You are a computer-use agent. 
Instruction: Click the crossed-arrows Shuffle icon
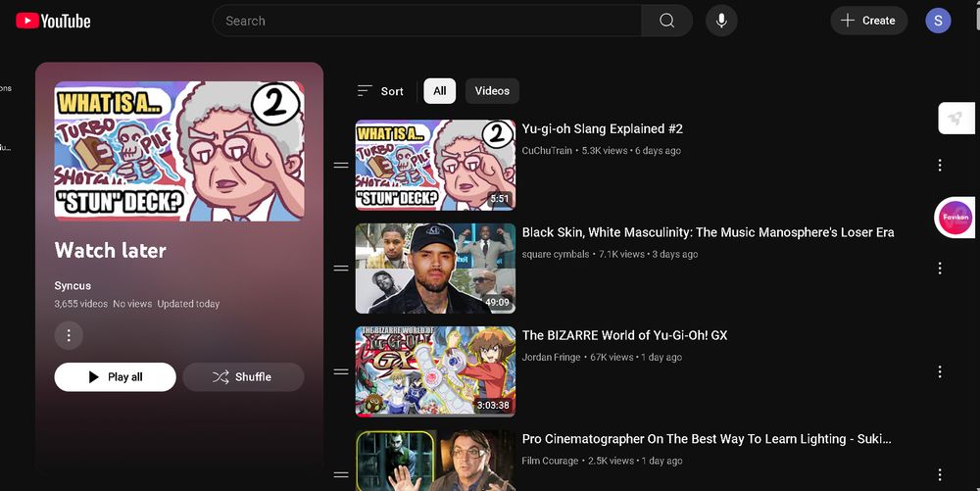click(x=220, y=377)
